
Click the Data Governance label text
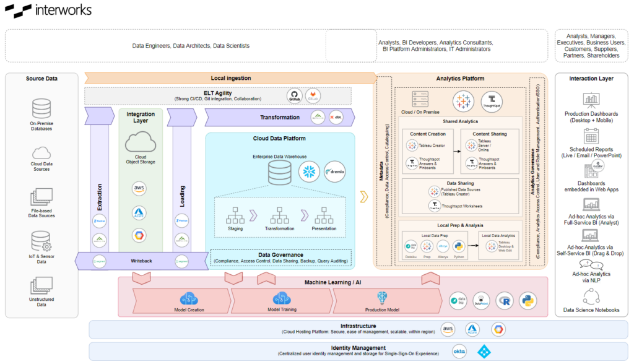click(x=280, y=254)
